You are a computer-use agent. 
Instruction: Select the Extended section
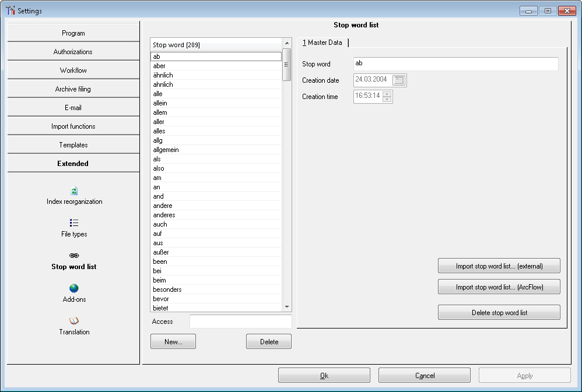[x=73, y=163]
